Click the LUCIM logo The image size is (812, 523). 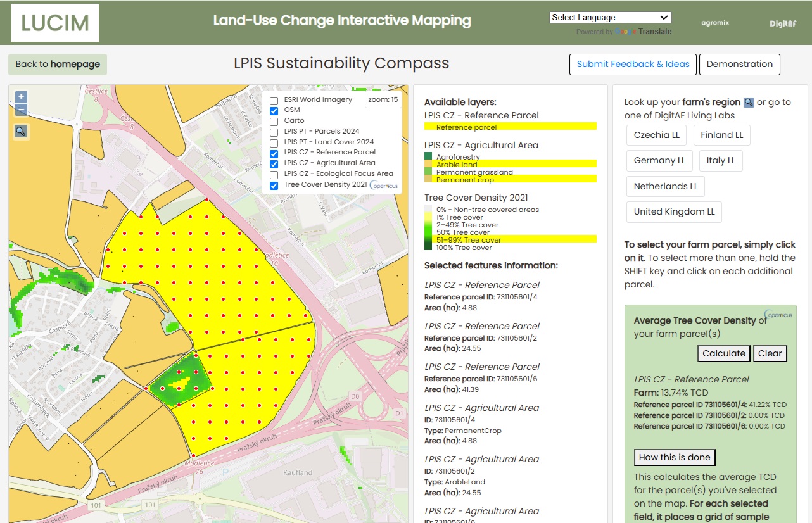pyautogui.click(x=55, y=23)
